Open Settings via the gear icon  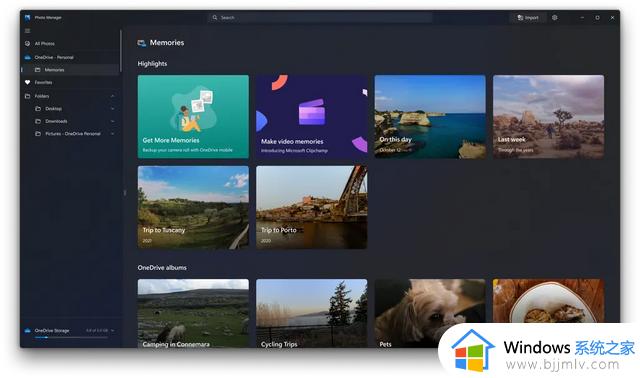tap(554, 18)
